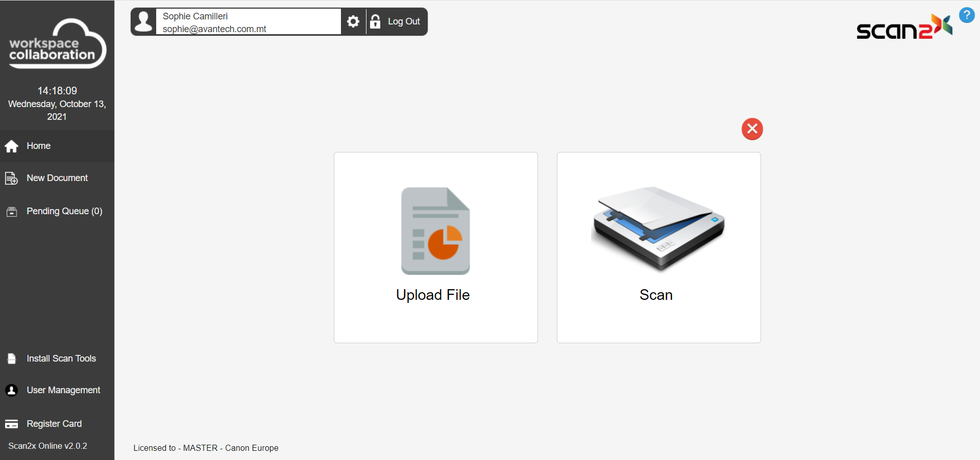Click the Pending Queue tray icon

click(x=12, y=212)
